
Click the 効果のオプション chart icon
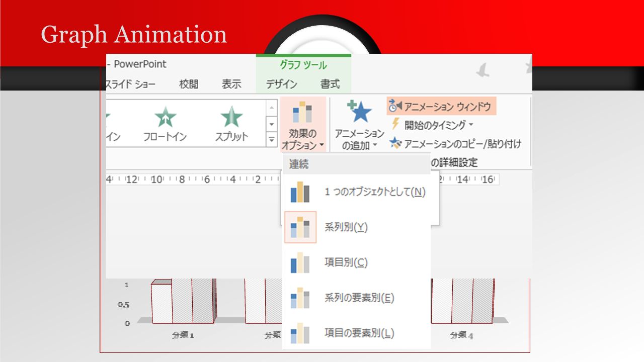pos(303,112)
